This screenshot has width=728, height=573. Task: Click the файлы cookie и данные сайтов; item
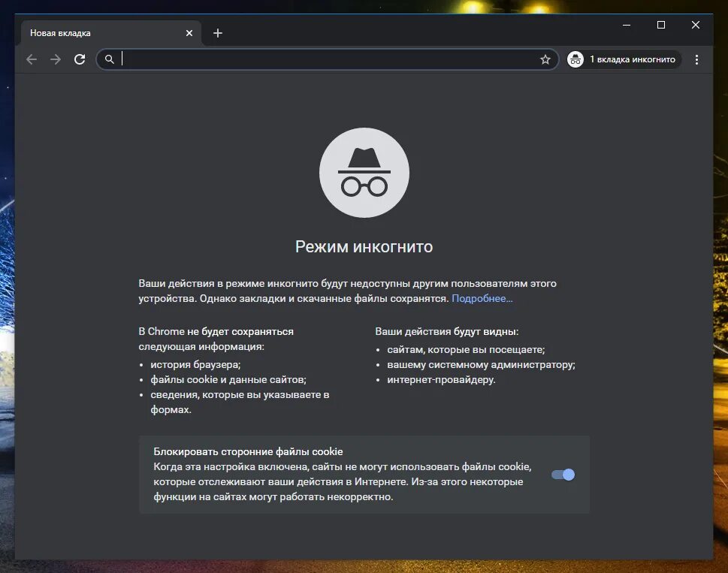click(228, 379)
